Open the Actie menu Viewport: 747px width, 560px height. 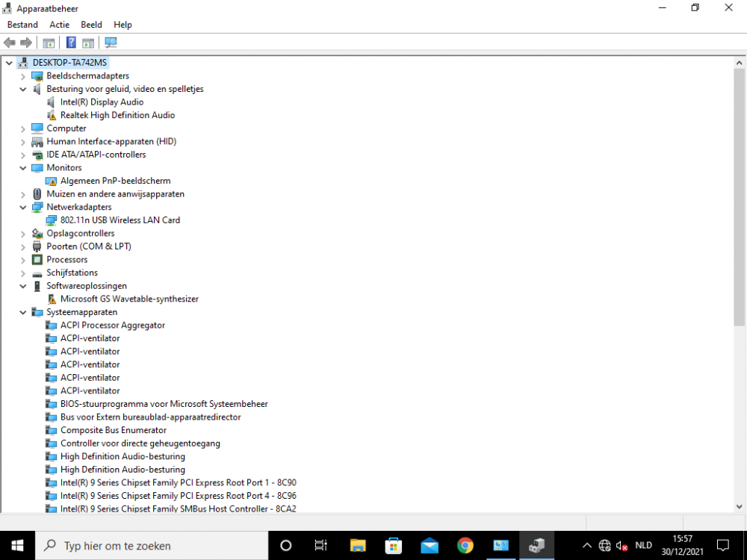[x=60, y=25]
